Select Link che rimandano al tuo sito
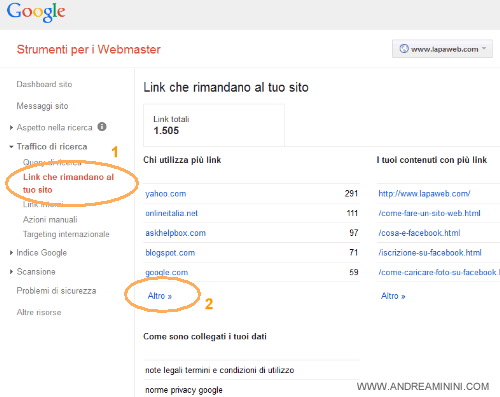 click(x=68, y=183)
